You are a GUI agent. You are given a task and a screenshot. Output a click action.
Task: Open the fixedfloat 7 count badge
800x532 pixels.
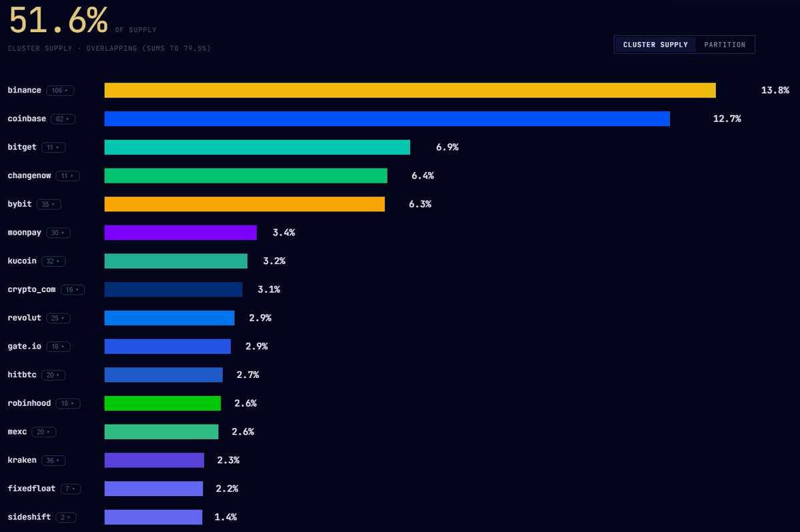tap(71, 489)
